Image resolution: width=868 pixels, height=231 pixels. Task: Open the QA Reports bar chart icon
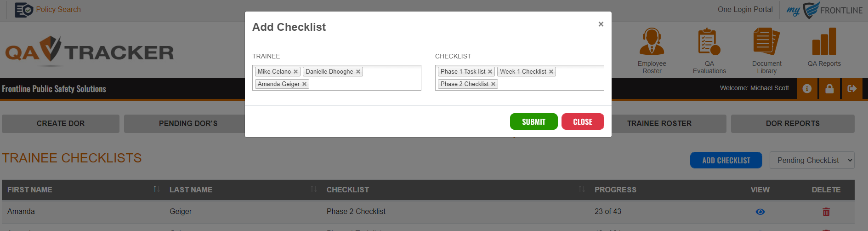tap(824, 42)
